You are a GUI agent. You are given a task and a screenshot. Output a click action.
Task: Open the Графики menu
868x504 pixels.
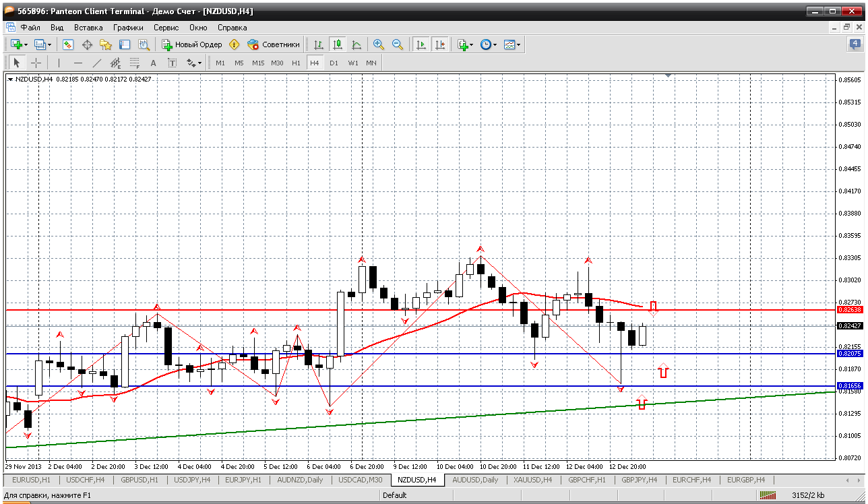click(128, 28)
